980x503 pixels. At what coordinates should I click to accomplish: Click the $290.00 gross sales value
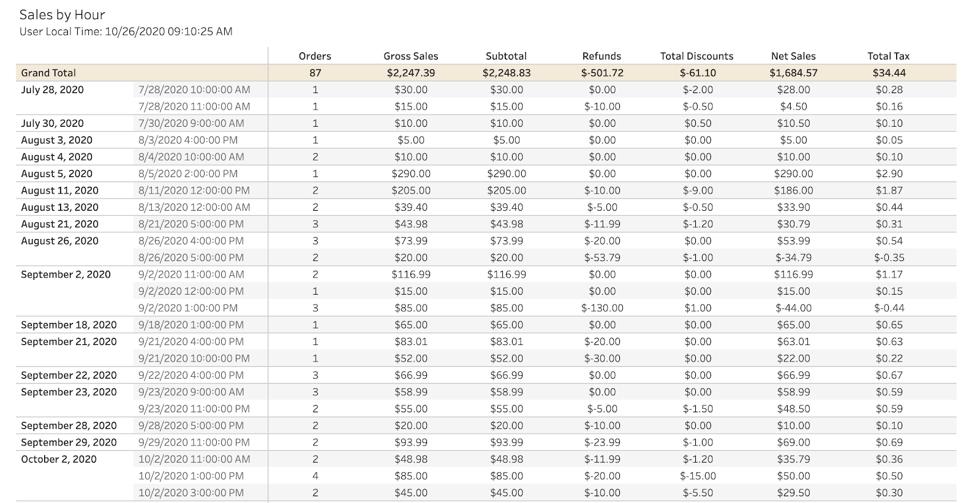(x=411, y=173)
